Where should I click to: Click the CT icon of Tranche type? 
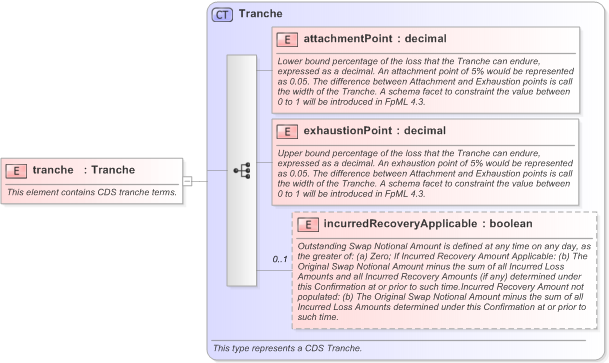point(222,15)
